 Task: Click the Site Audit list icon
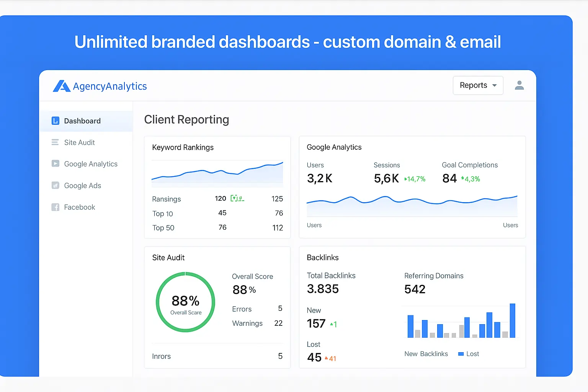pyautogui.click(x=55, y=142)
